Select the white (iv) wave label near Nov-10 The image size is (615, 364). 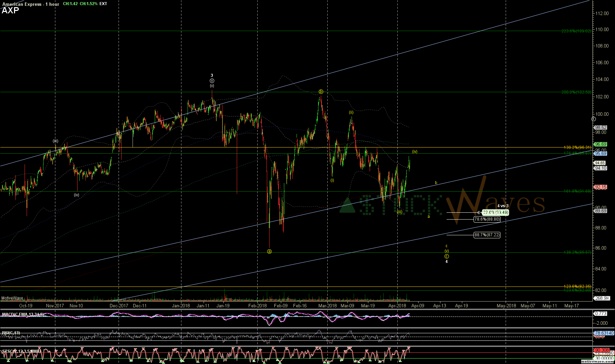point(77,195)
